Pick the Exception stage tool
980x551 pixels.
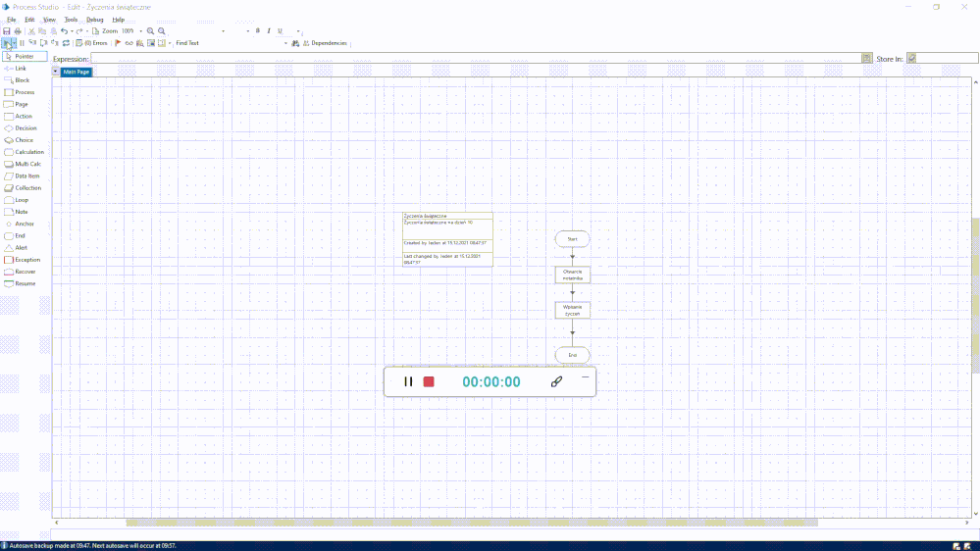tap(26, 260)
